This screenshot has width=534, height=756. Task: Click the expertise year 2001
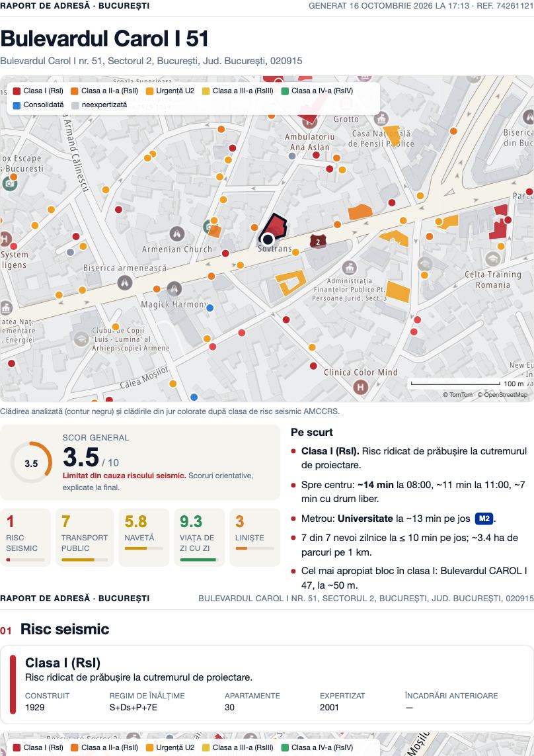point(329,707)
